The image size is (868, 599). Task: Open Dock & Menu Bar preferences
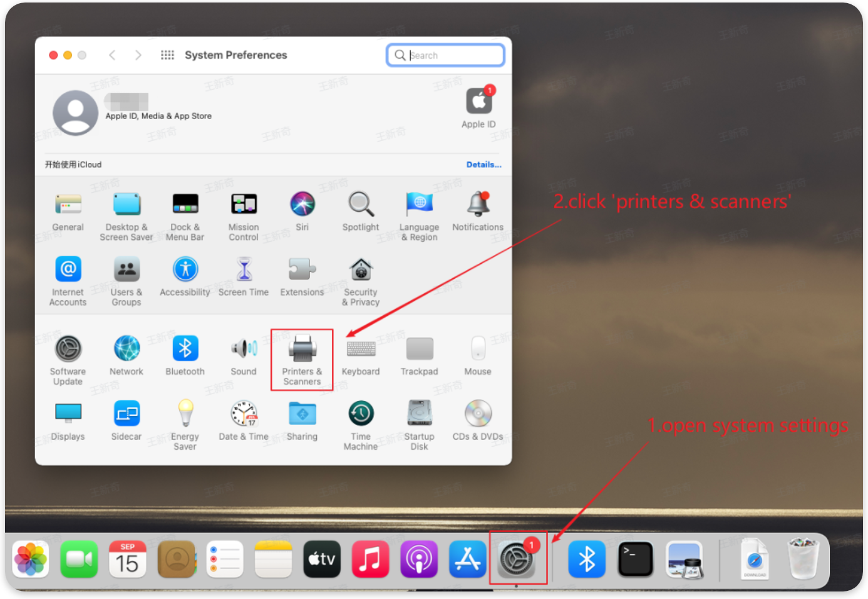pos(185,204)
